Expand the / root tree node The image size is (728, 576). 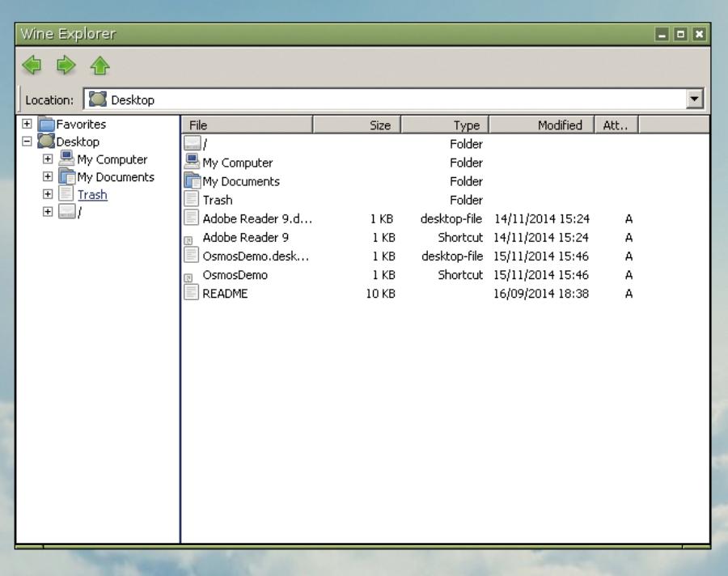(48, 212)
